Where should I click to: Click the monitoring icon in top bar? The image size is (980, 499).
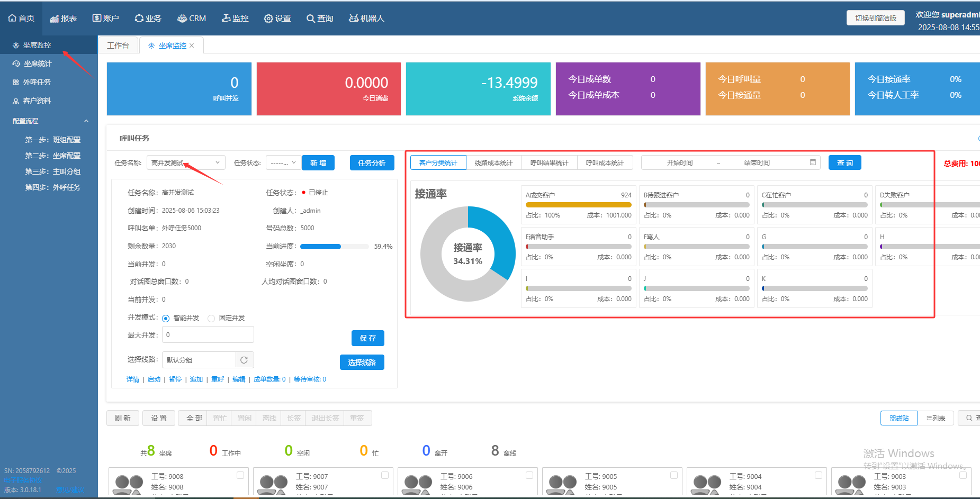(x=226, y=19)
